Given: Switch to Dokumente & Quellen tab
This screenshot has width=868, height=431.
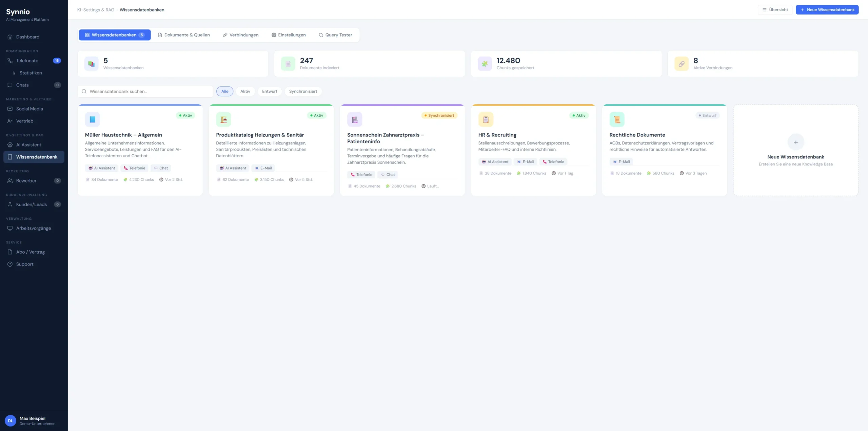Looking at the screenshot, I should pyautogui.click(x=184, y=35).
